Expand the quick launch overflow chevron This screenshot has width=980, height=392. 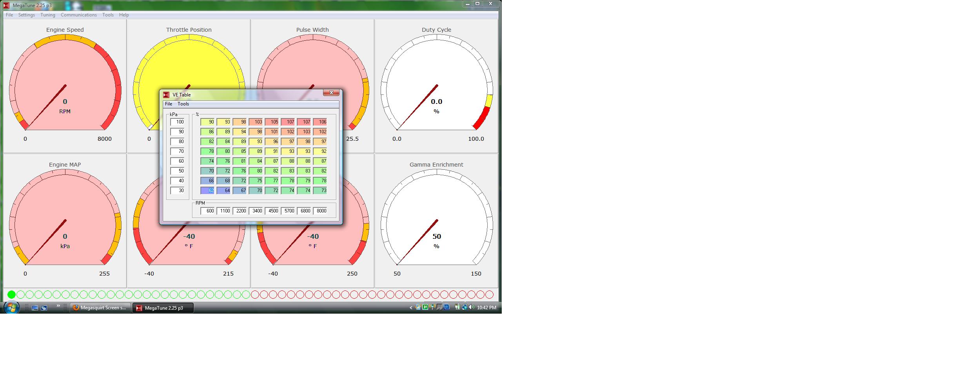(x=58, y=306)
